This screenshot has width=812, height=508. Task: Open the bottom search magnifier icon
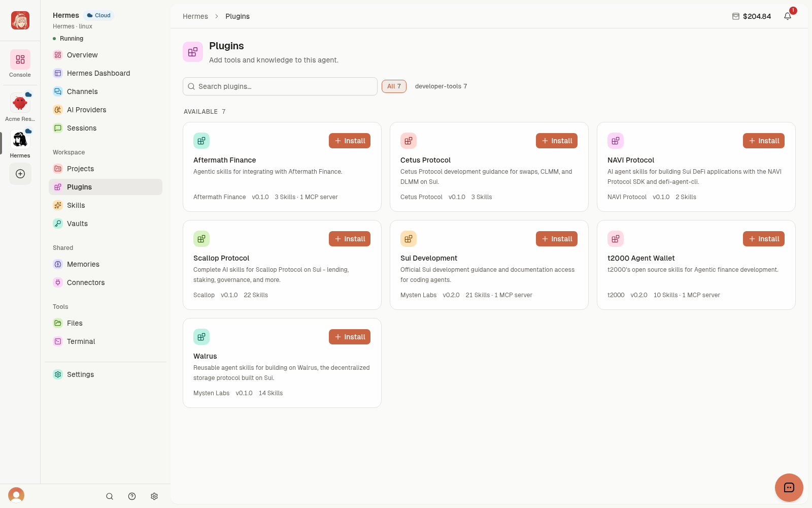pos(110,496)
